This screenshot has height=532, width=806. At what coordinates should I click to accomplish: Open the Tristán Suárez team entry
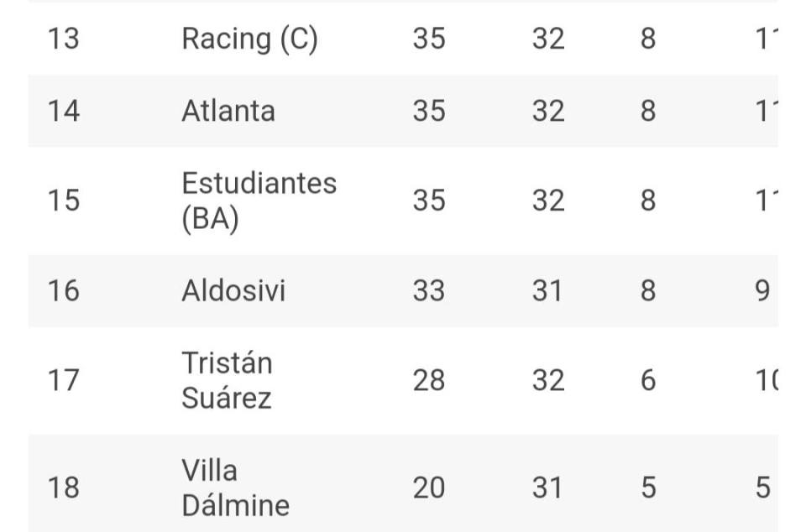tap(228, 380)
